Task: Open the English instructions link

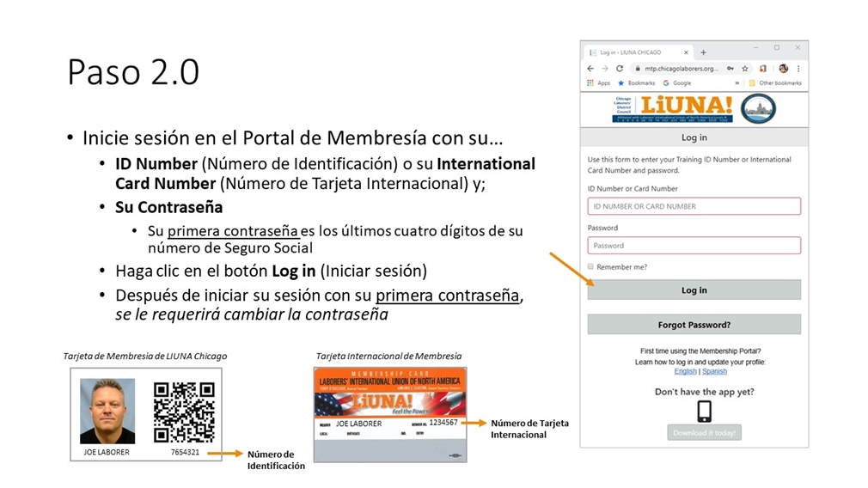Action: point(685,371)
